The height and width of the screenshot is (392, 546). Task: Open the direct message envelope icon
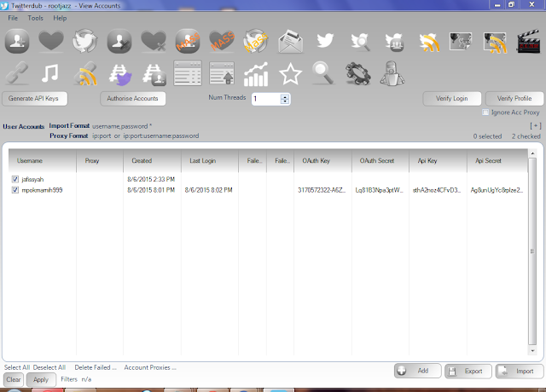click(x=290, y=42)
